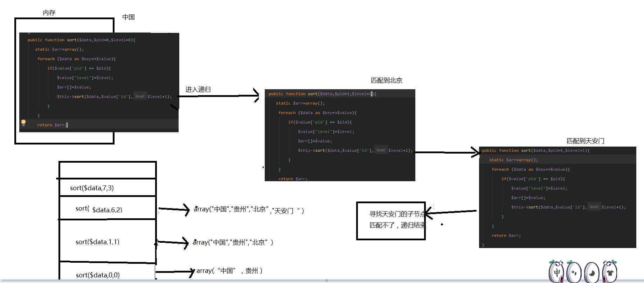Click the foreach line in the 匹配到北京 block
644x283 pixels.
point(317,113)
